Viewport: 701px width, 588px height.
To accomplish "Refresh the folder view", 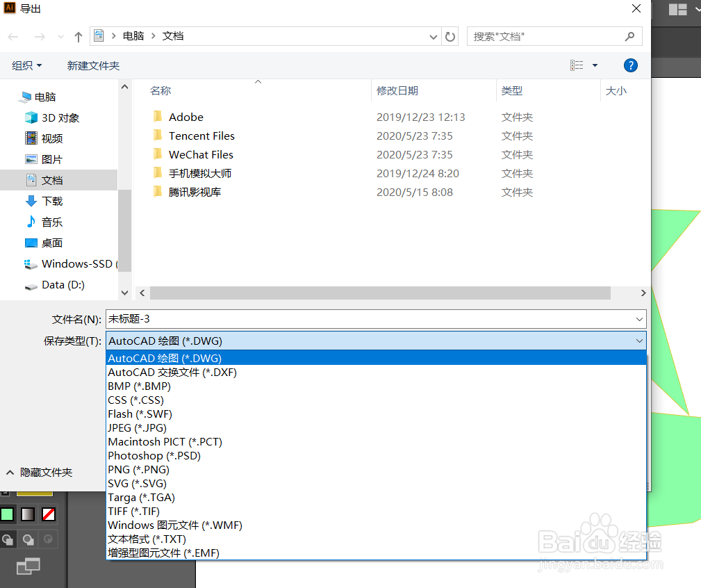I will 450,37.
